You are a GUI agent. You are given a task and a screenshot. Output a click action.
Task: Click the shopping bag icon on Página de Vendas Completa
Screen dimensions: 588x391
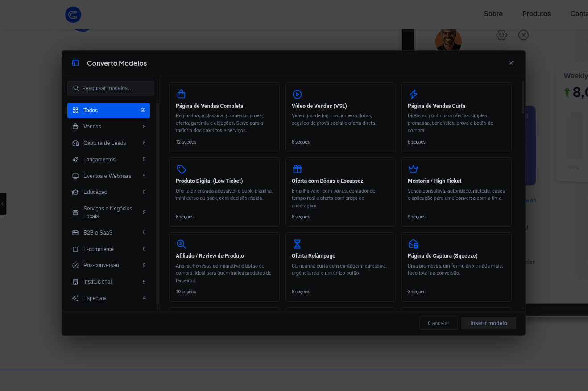point(181,94)
